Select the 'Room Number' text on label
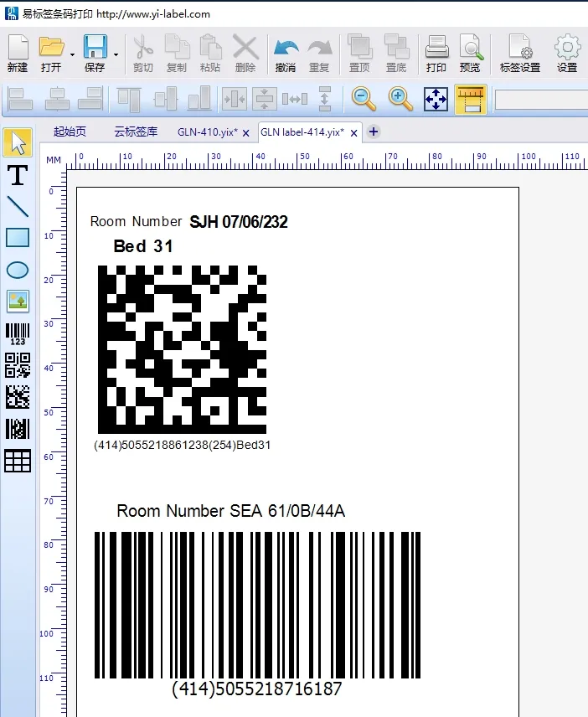Viewport: 588px width, 717px height. click(137, 221)
